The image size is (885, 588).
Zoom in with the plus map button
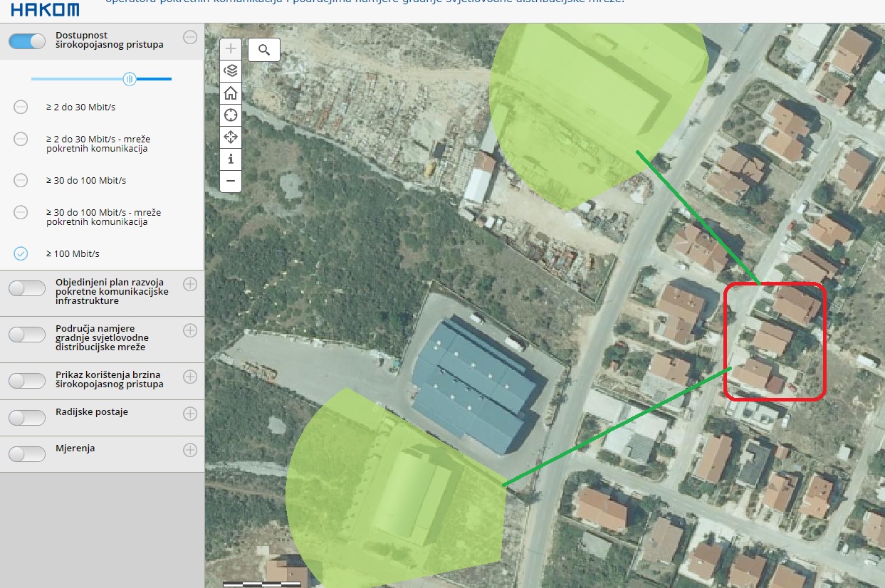tap(231, 49)
